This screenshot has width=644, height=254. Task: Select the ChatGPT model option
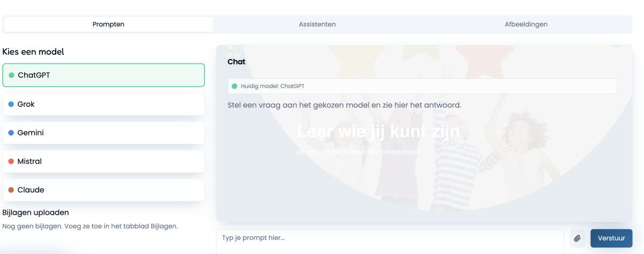(103, 75)
